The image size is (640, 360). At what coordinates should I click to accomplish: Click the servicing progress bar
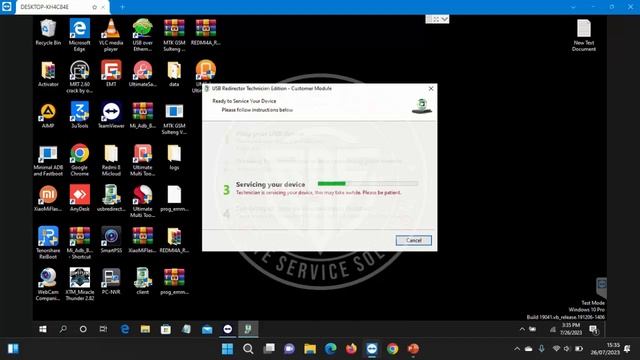point(368,184)
